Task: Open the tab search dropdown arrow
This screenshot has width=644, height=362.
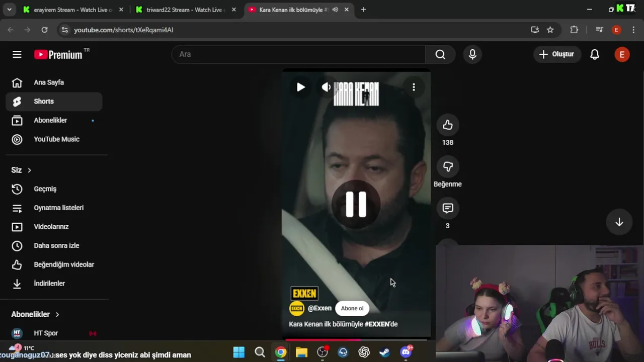Action: pyautogui.click(x=9, y=10)
